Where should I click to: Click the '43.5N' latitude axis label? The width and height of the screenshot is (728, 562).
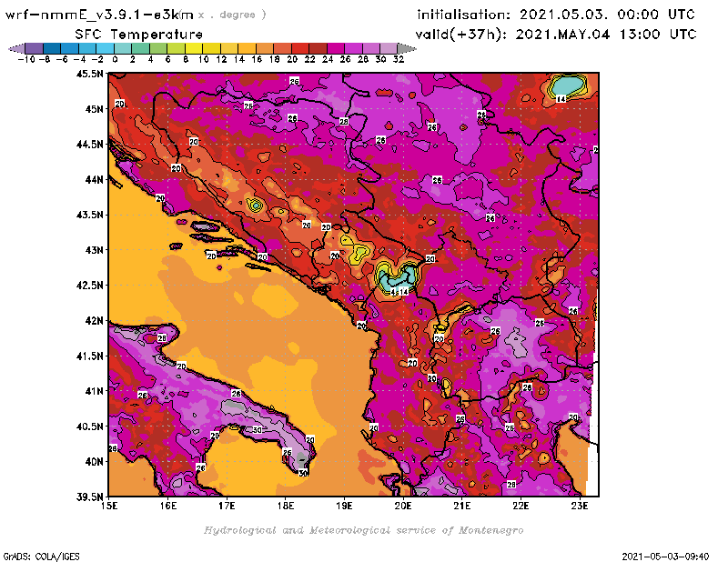[x=89, y=215]
